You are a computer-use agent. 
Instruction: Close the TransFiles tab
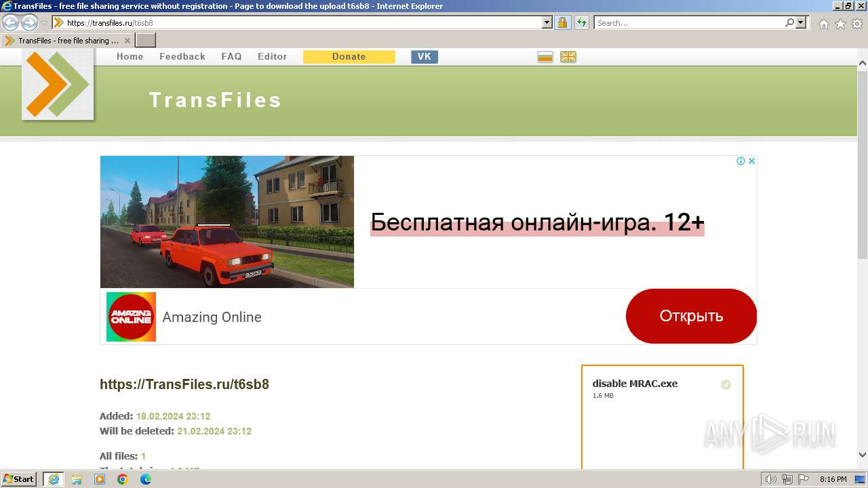127,41
